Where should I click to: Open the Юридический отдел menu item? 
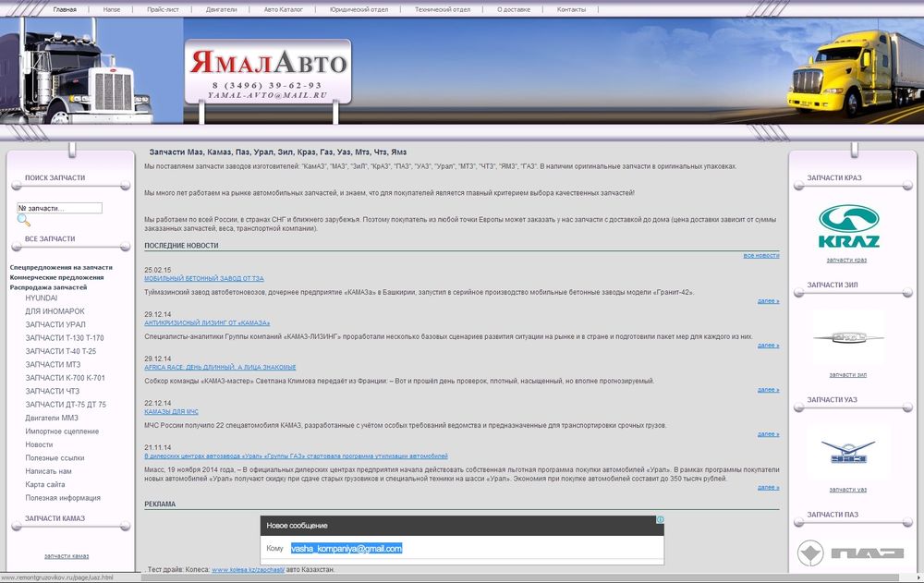pos(359,9)
